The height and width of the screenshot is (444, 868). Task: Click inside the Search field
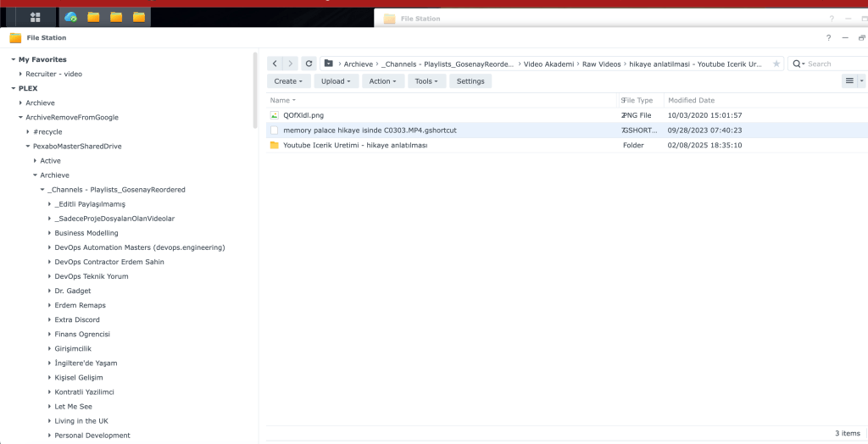pyautogui.click(x=837, y=64)
